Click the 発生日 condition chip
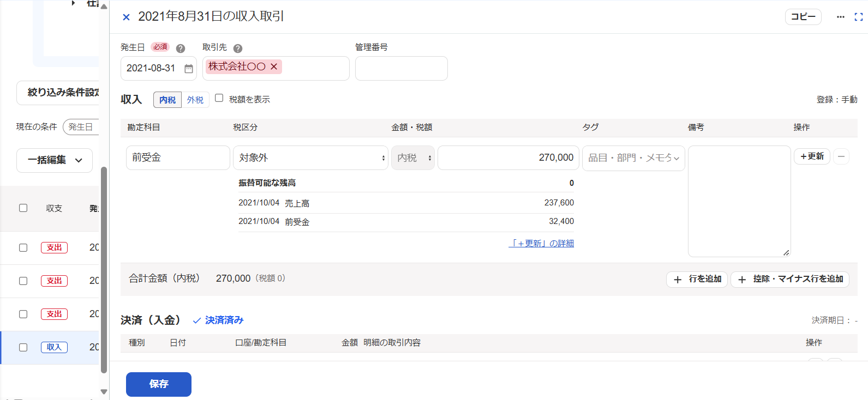Screen dimensions: 868x400 [81, 127]
